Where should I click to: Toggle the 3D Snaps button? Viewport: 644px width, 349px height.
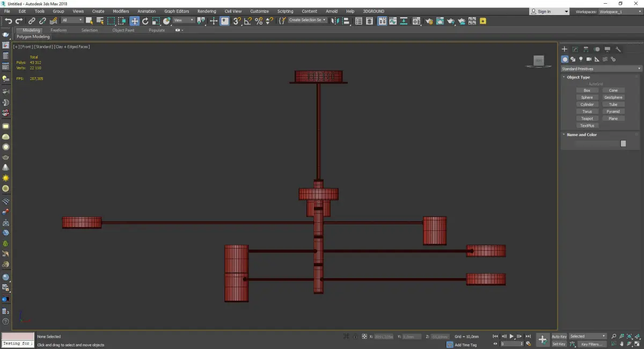point(236,21)
